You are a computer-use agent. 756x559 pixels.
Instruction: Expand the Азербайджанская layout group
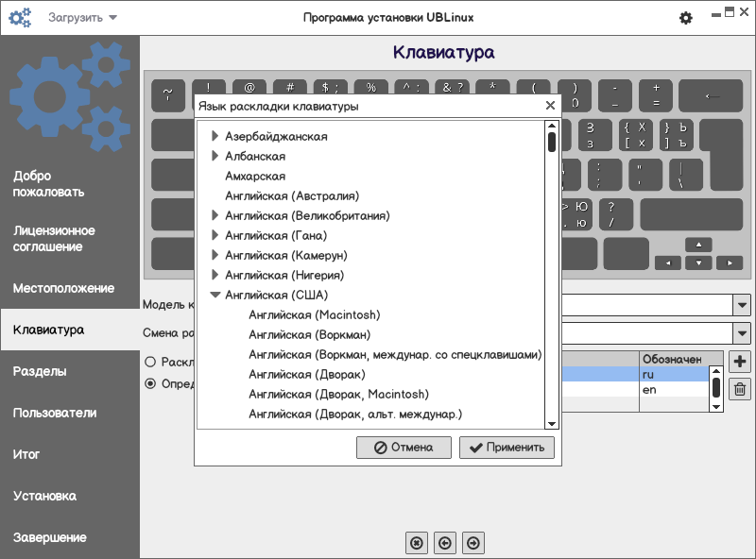215,136
